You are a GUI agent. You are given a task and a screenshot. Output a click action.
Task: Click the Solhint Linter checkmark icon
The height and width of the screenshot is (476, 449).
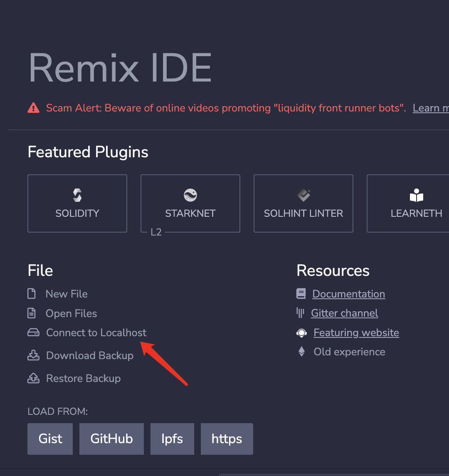coord(303,195)
